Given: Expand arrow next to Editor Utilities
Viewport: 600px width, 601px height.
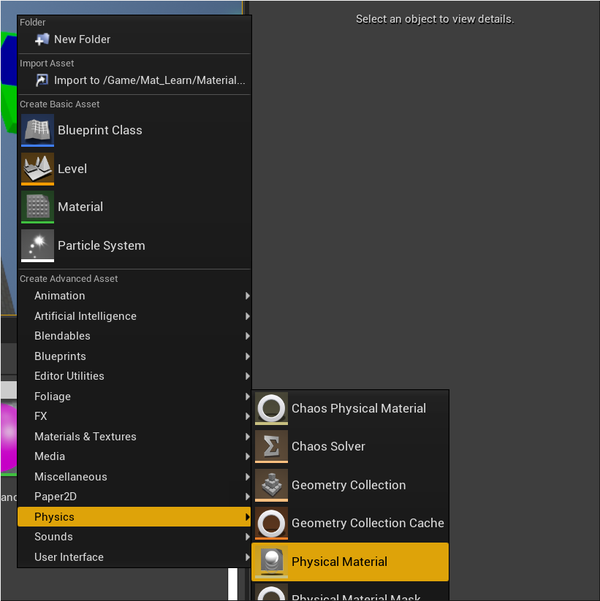Looking at the screenshot, I should [247, 376].
